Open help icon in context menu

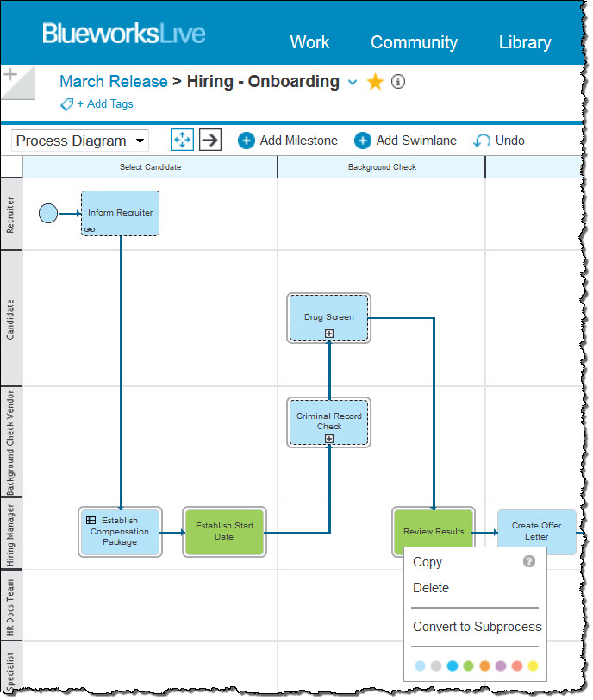[528, 561]
